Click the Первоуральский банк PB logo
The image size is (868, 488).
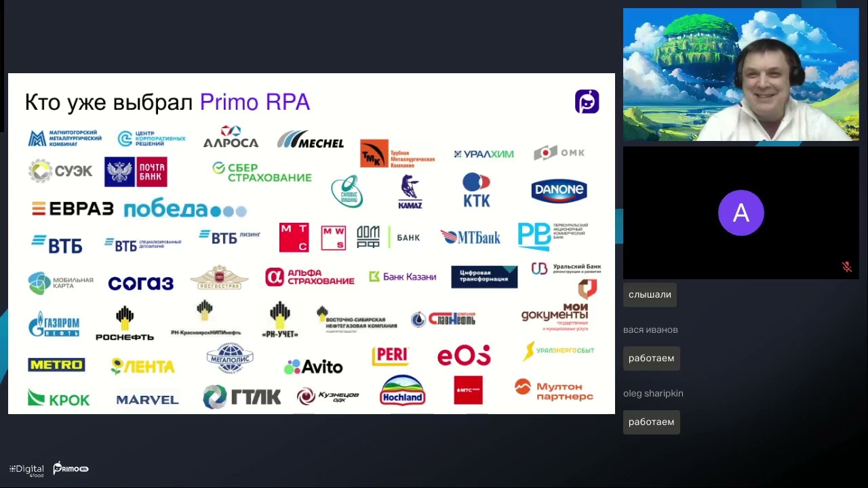553,236
